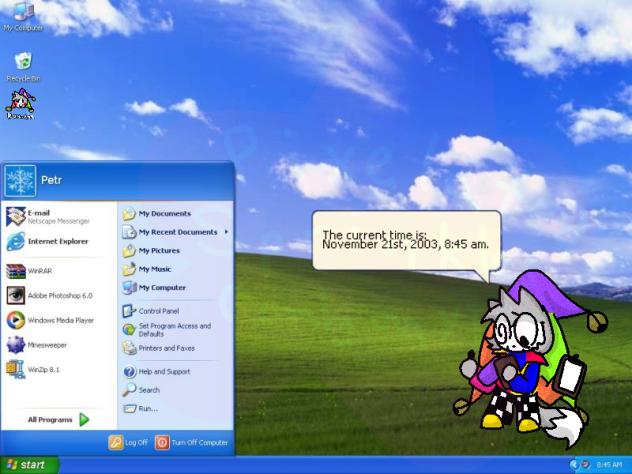The image size is (632, 474).
Task: Select the Minesweeper menu label
Action: point(47,345)
